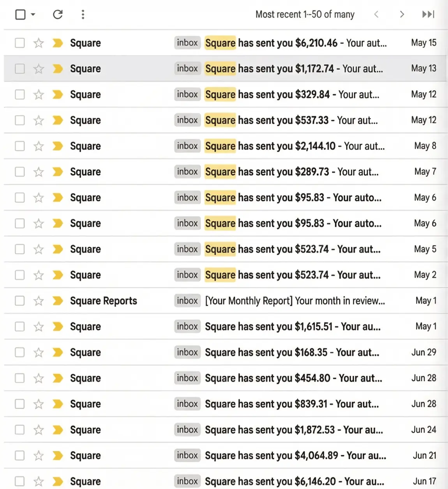Go to next page of messages
The image size is (448, 489).
[402, 15]
